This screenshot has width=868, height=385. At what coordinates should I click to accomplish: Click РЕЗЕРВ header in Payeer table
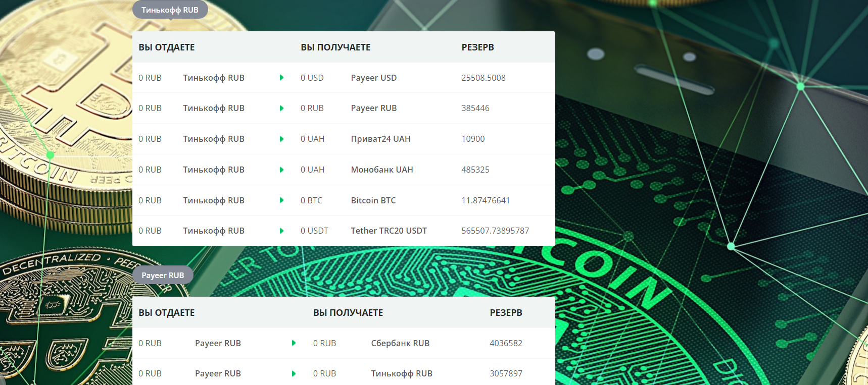pos(506,313)
